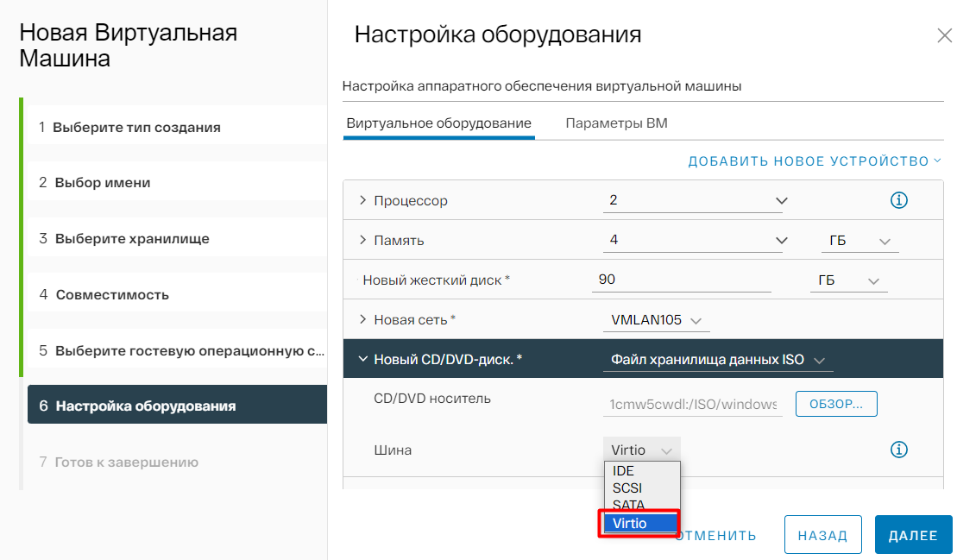957x560 pixels.
Task: Click the Шина label
Action: click(393, 450)
